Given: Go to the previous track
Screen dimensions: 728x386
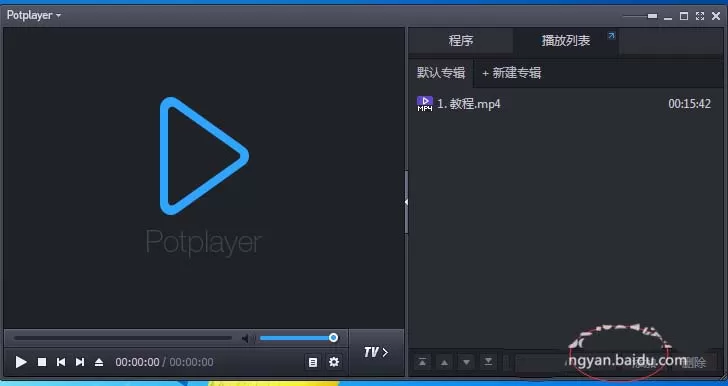Looking at the screenshot, I should tap(60, 362).
